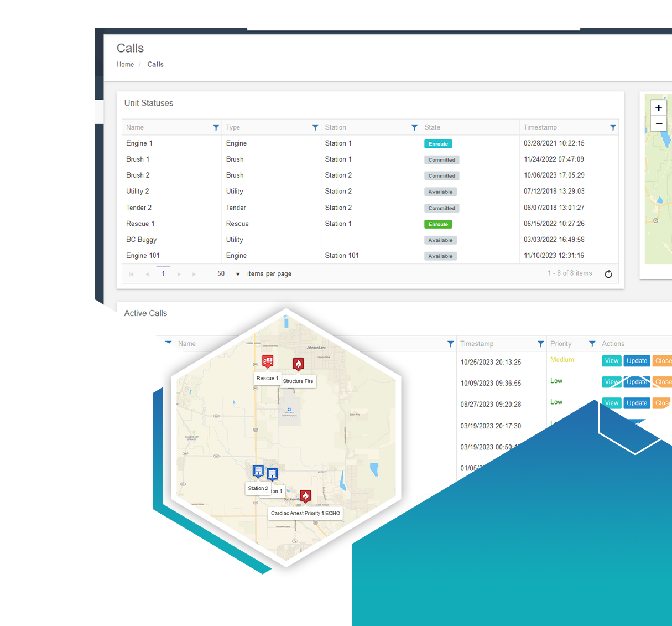
Task: Select the Structure Fire map marker
Action: 298,364
